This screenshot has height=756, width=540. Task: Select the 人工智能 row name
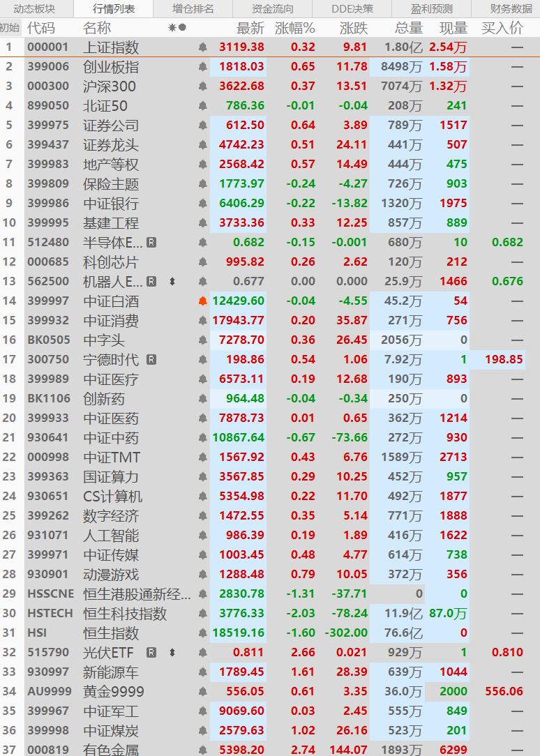111,535
